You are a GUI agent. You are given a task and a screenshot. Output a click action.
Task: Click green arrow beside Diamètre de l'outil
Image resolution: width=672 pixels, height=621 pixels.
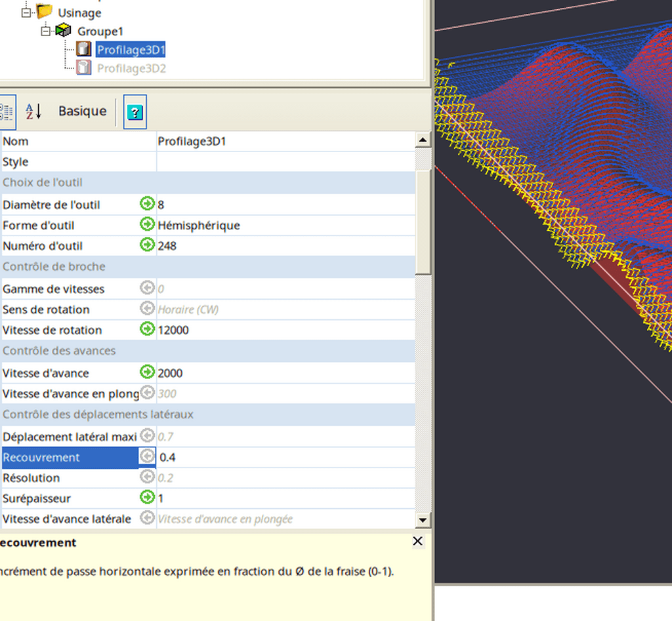click(147, 204)
